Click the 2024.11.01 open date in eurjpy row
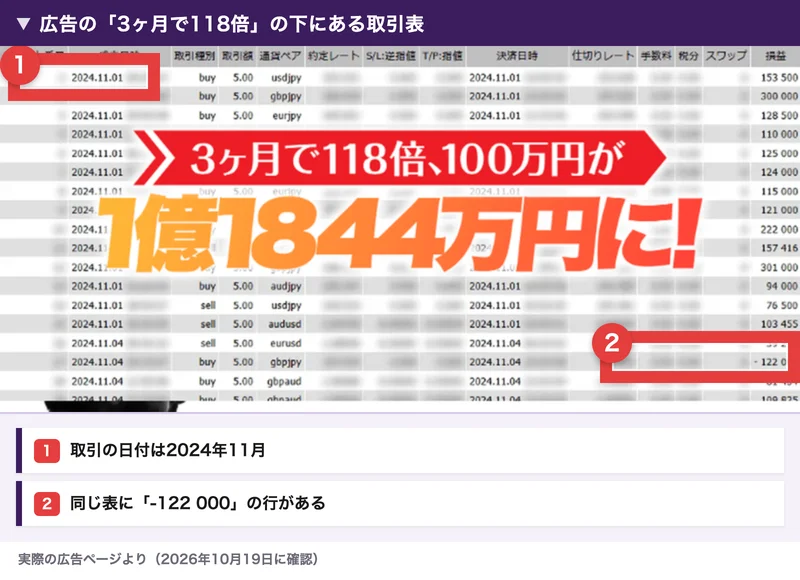800x580 pixels. pyautogui.click(x=97, y=116)
